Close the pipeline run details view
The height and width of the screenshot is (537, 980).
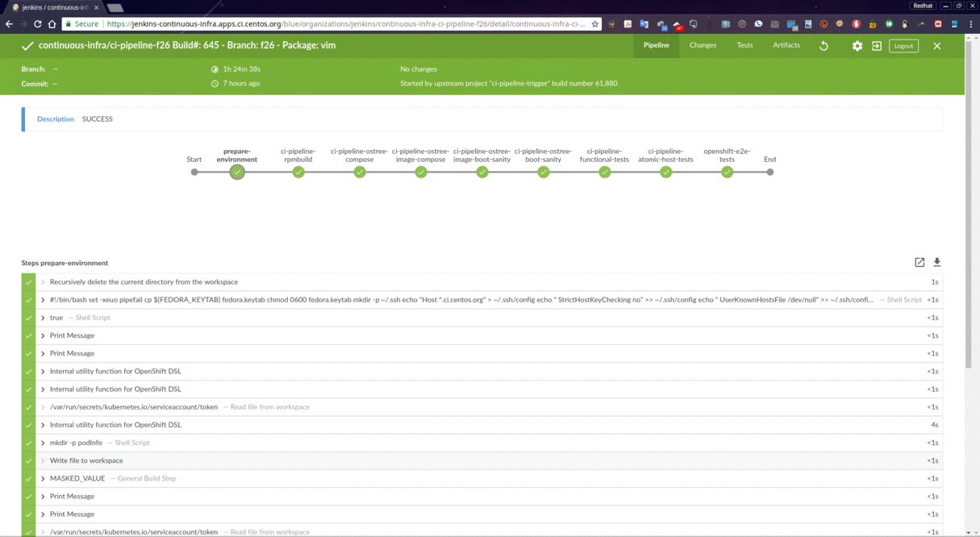tap(937, 46)
